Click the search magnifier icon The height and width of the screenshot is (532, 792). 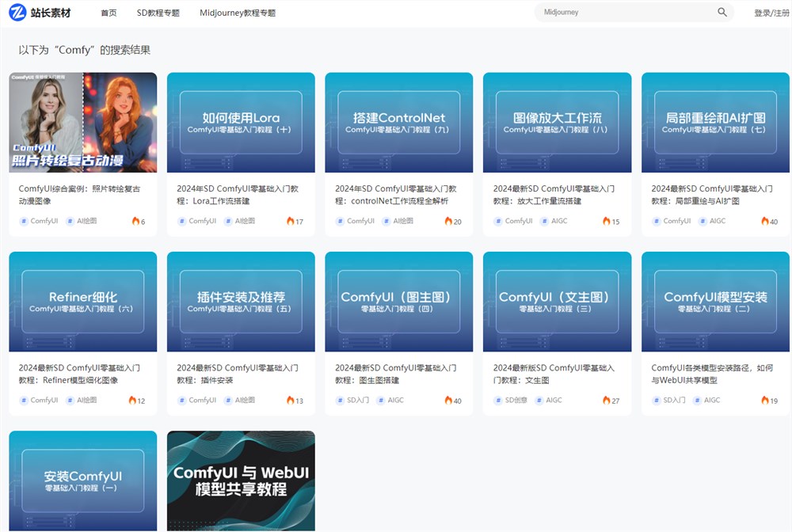point(722,12)
